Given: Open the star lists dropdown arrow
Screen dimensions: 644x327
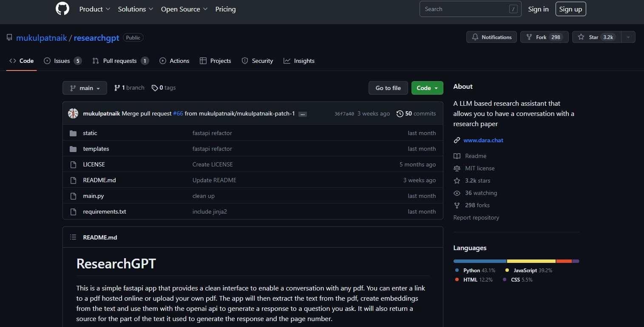Looking at the screenshot, I should [628, 37].
